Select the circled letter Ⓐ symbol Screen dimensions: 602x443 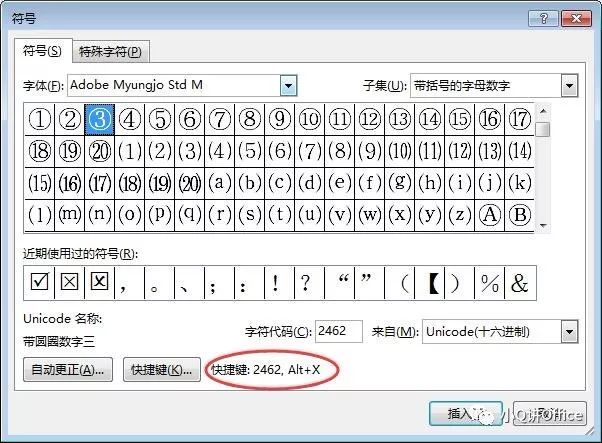pos(490,215)
